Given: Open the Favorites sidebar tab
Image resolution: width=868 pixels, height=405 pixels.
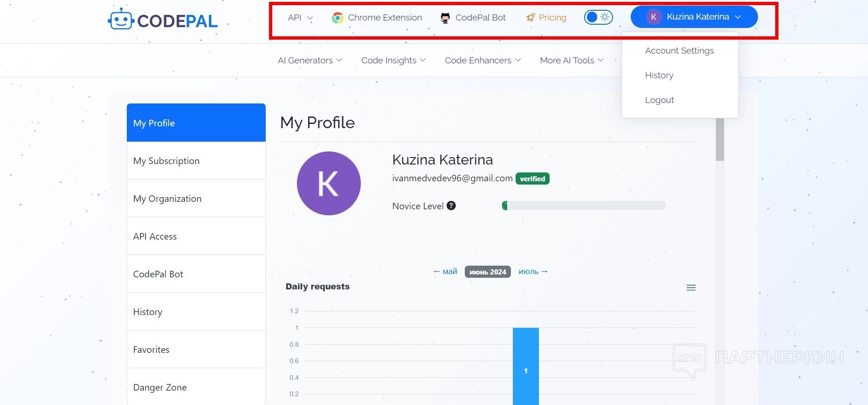Looking at the screenshot, I should [196, 350].
